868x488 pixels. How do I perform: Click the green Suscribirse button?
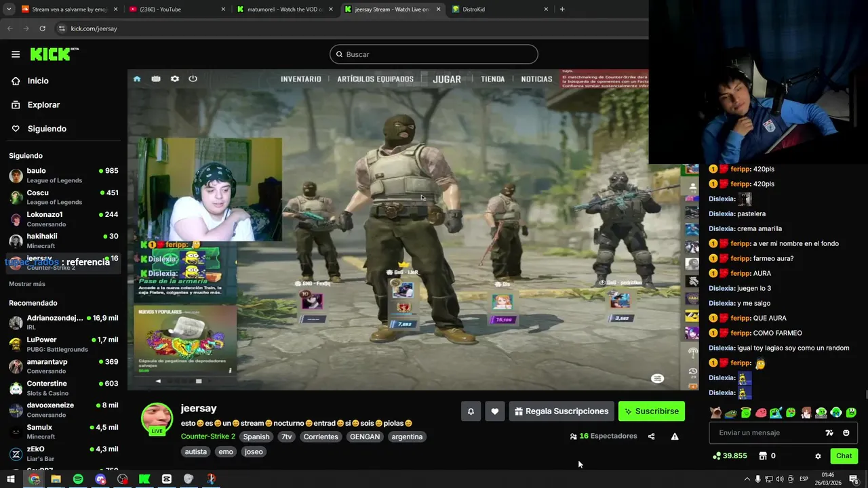[652, 411]
